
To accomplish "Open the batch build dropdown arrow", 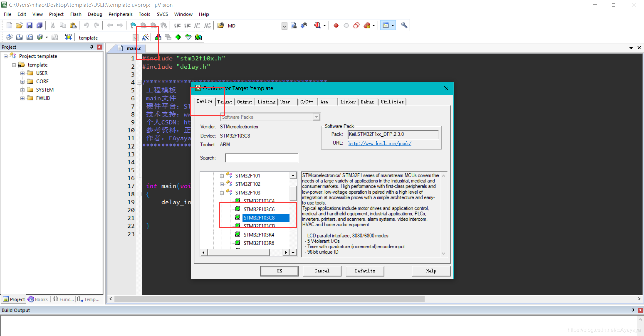I will click(47, 37).
